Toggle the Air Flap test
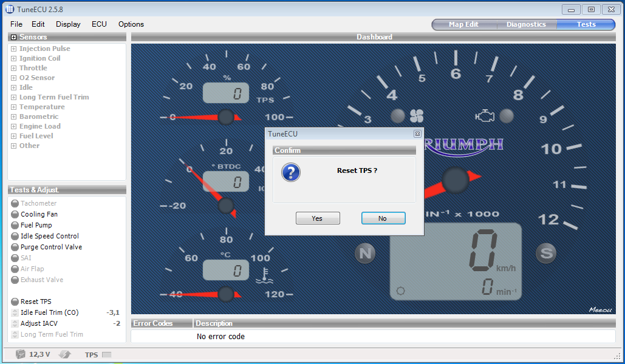Screen dimensions: 625x364 click(15, 269)
